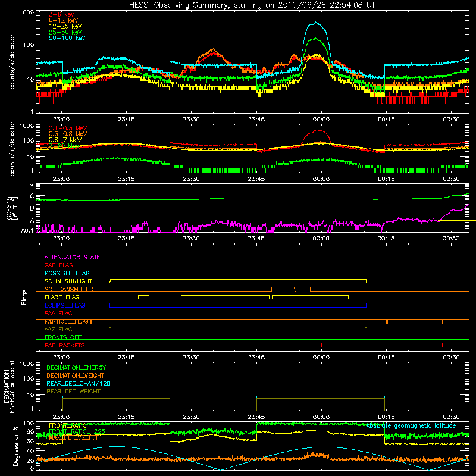This screenshot has height=476, width=476.
Task: Select the A4Z_FLAG label
Action: click(x=58, y=329)
